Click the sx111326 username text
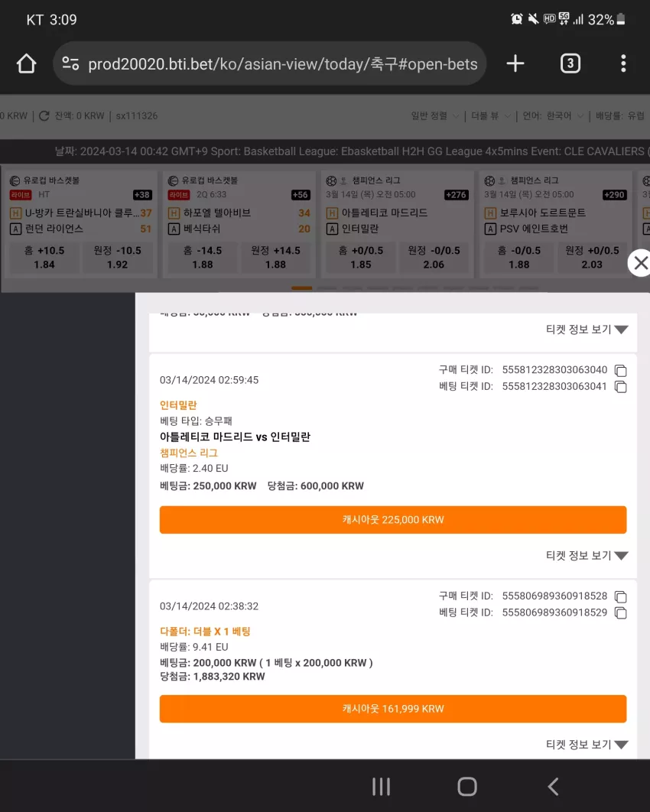650x812 pixels. tap(137, 116)
